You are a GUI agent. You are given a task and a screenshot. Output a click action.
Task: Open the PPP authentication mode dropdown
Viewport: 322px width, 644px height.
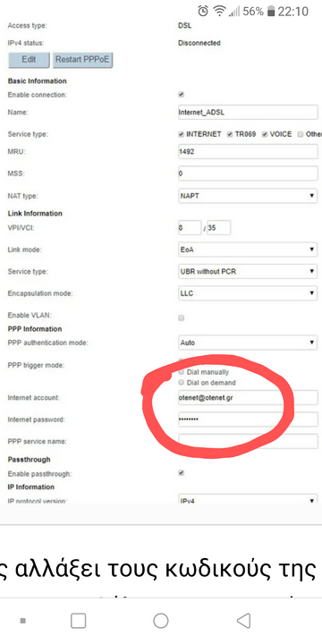coord(248,342)
